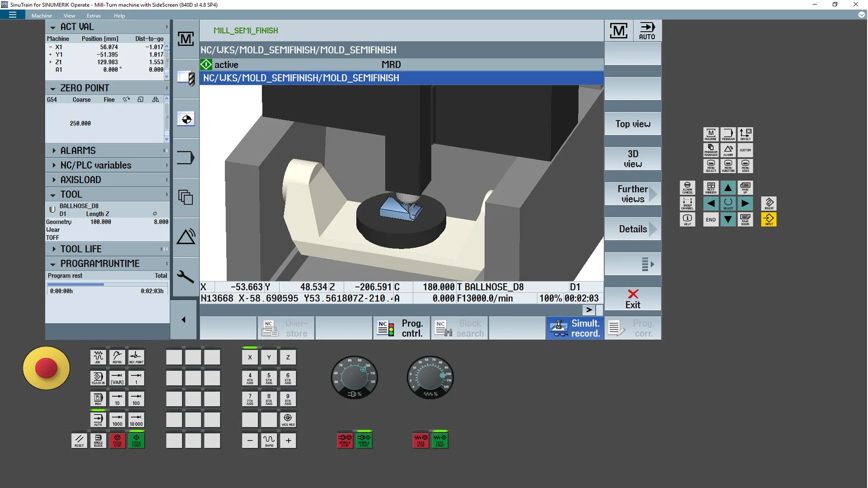Toggle WCS MCS coordinate key
This screenshot has height=488, width=868.
coord(288,419)
